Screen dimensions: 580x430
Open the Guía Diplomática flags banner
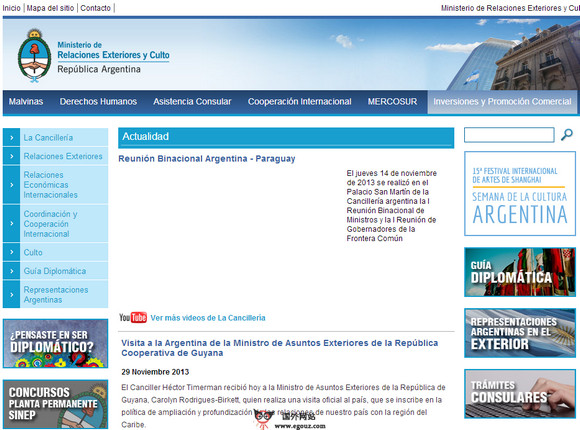[x=520, y=272]
